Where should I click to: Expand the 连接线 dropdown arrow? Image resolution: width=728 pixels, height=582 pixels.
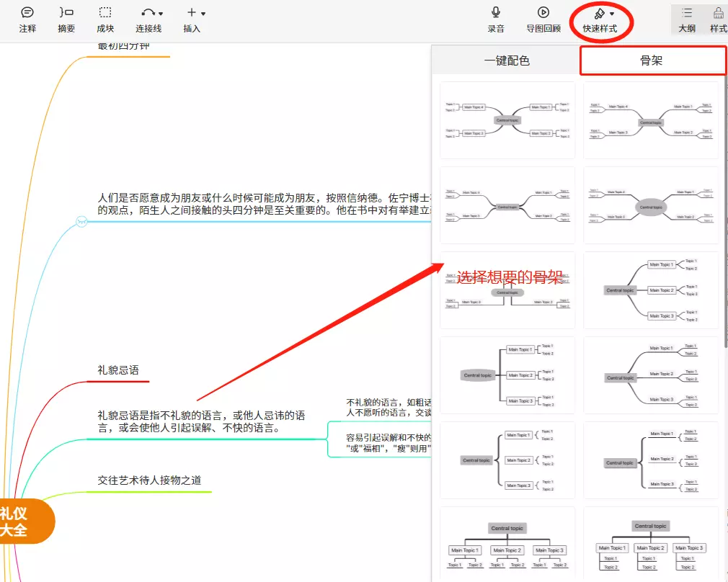tap(160, 14)
